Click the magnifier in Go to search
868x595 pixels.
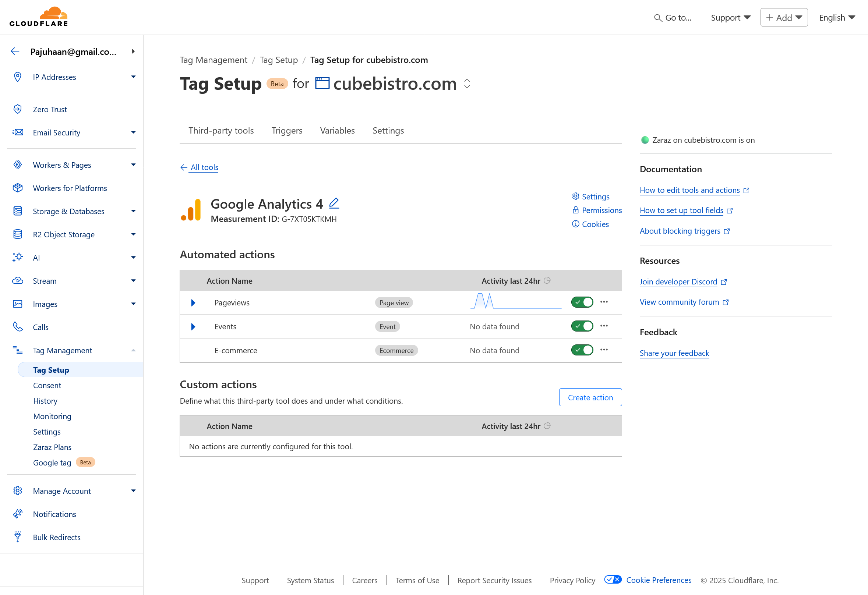click(x=658, y=18)
